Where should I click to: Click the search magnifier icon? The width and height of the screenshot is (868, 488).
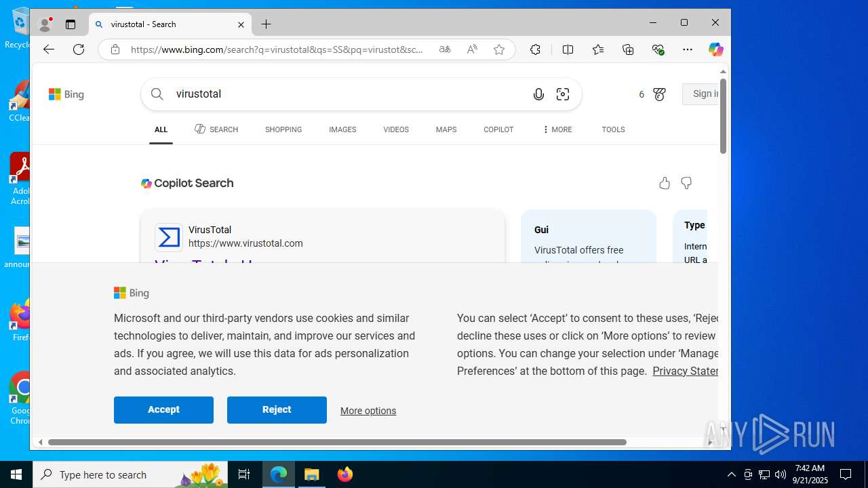157,94
